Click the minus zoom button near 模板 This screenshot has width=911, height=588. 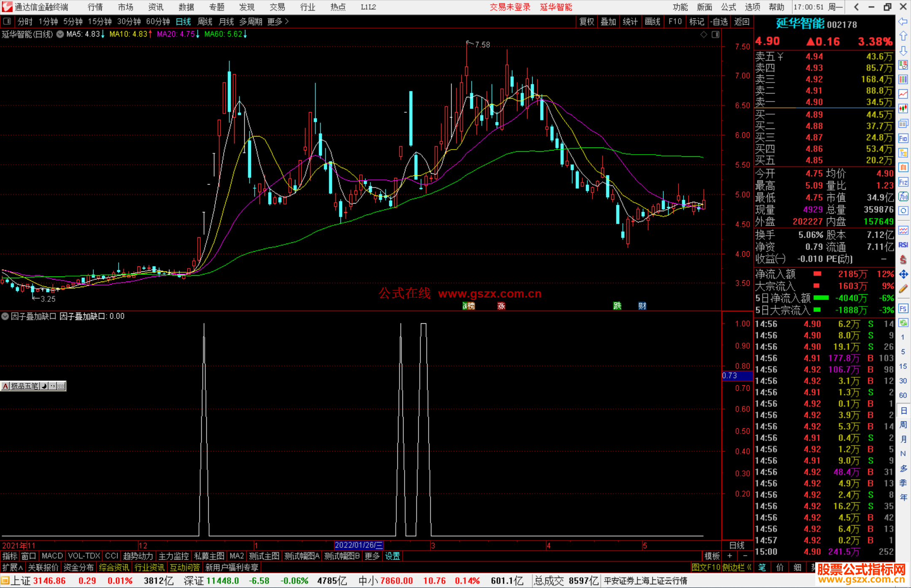click(745, 556)
